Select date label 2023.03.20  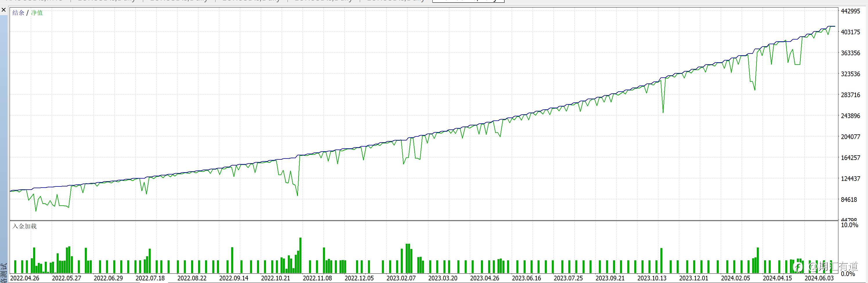coord(443,278)
